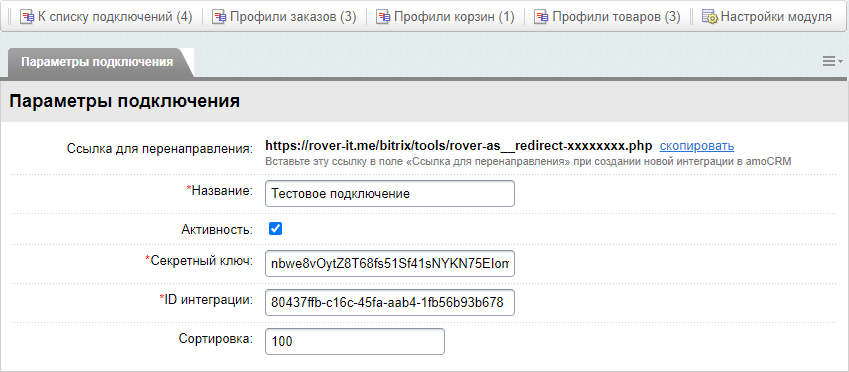This screenshot has width=849, height=372.
Task: Go back via 'К списку подключений (4)' text
Action: click(115, 17)
